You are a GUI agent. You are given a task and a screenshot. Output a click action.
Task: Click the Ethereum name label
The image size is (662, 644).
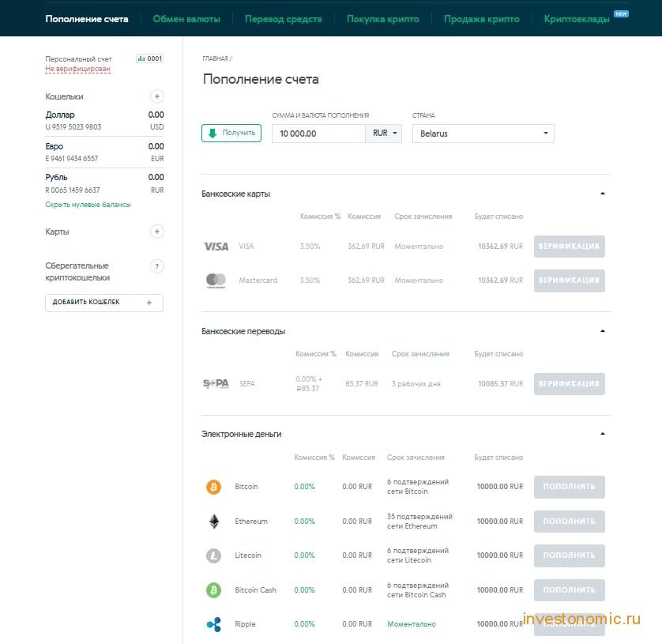point(251,522)
